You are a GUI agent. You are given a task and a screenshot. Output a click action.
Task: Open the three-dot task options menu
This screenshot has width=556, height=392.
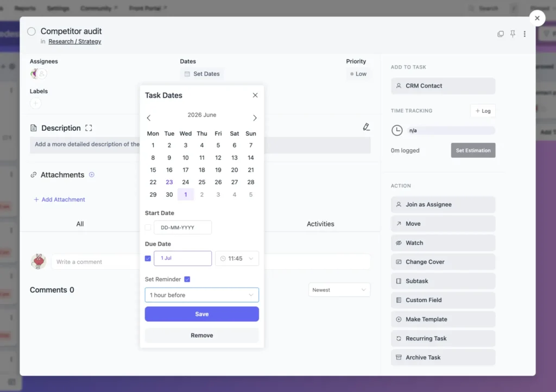click(x=525, y=34)
